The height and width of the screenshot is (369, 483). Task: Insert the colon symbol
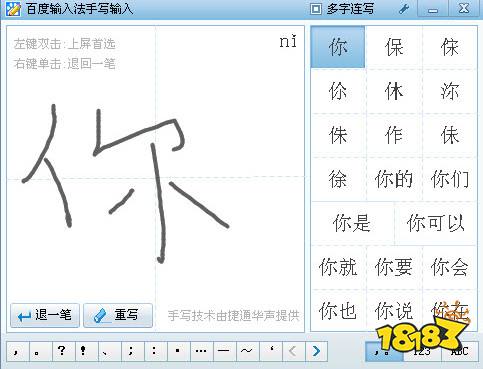pyautogui.click(x=155, y=351)
